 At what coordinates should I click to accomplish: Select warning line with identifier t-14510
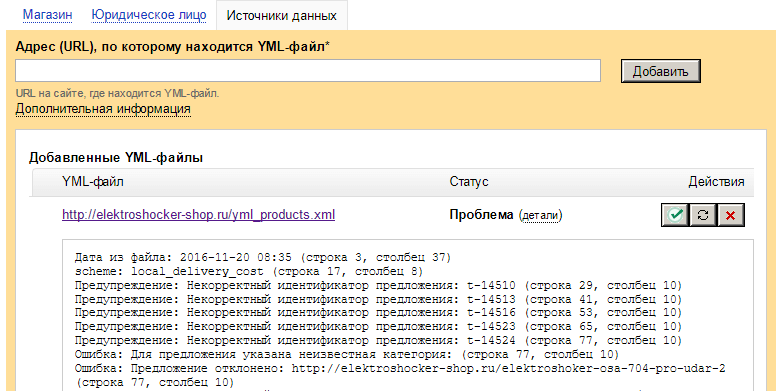click(378, 286)
